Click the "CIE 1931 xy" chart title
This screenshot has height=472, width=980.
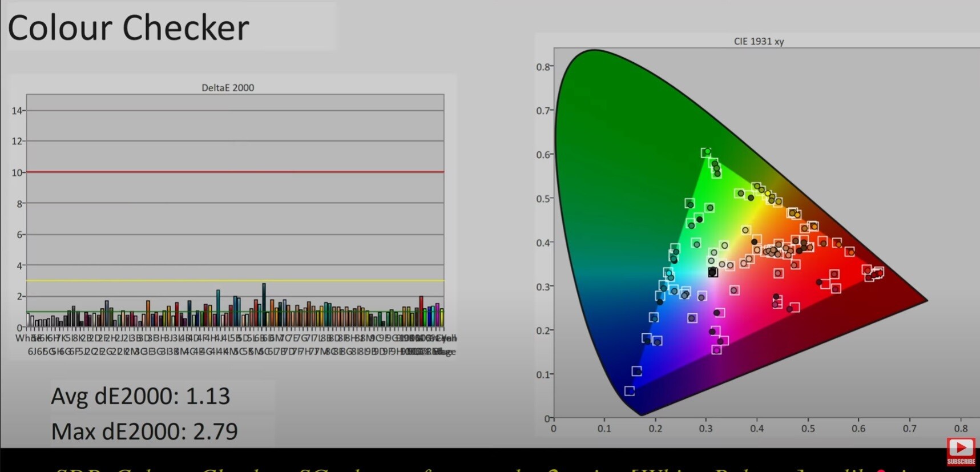[x=759, y=42]
